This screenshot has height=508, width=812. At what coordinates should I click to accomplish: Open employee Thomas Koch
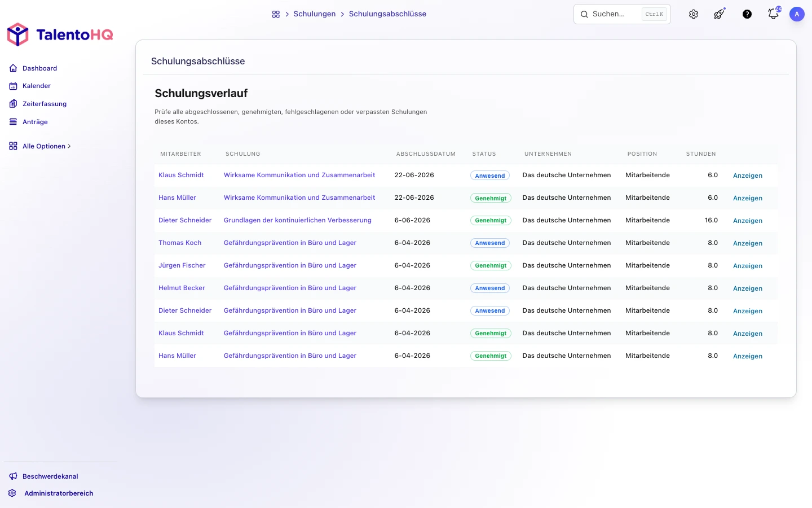[x=180, y=243]
